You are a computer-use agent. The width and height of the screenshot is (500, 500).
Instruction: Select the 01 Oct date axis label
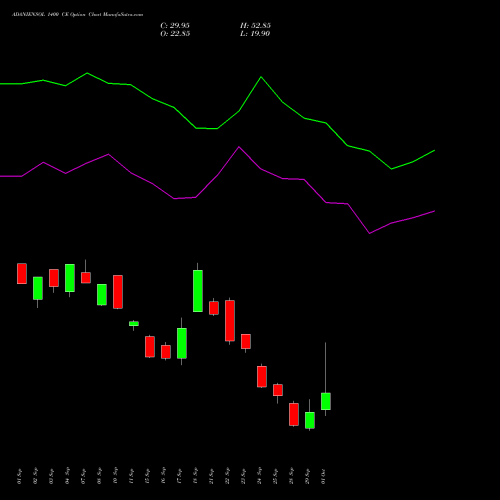point(324,476)
